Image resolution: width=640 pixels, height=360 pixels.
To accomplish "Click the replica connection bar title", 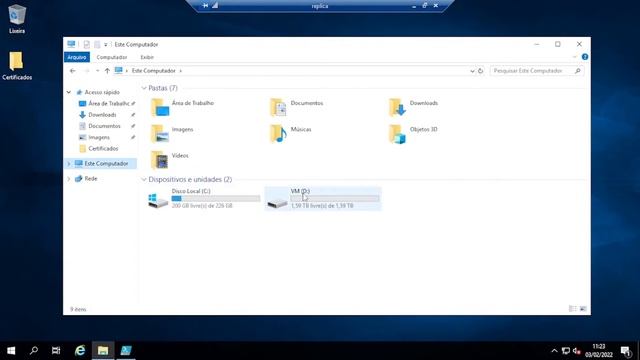I will pyautogui.click(x=320, y=6).
